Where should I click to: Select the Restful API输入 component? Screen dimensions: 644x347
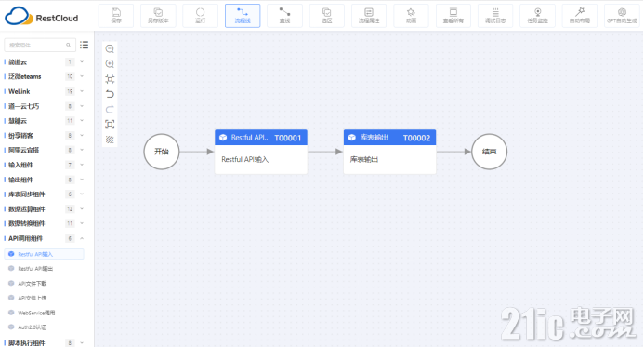[44, 254]
